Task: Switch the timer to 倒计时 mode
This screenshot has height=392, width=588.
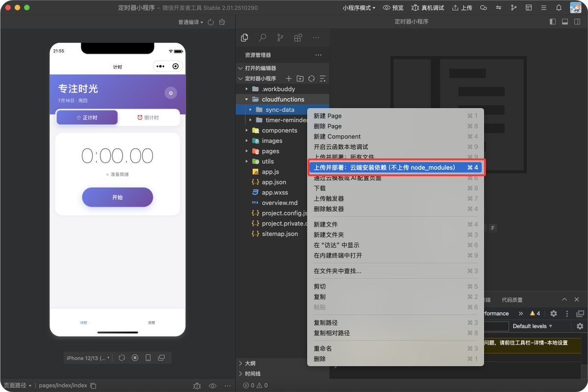Action: point(148,117)
